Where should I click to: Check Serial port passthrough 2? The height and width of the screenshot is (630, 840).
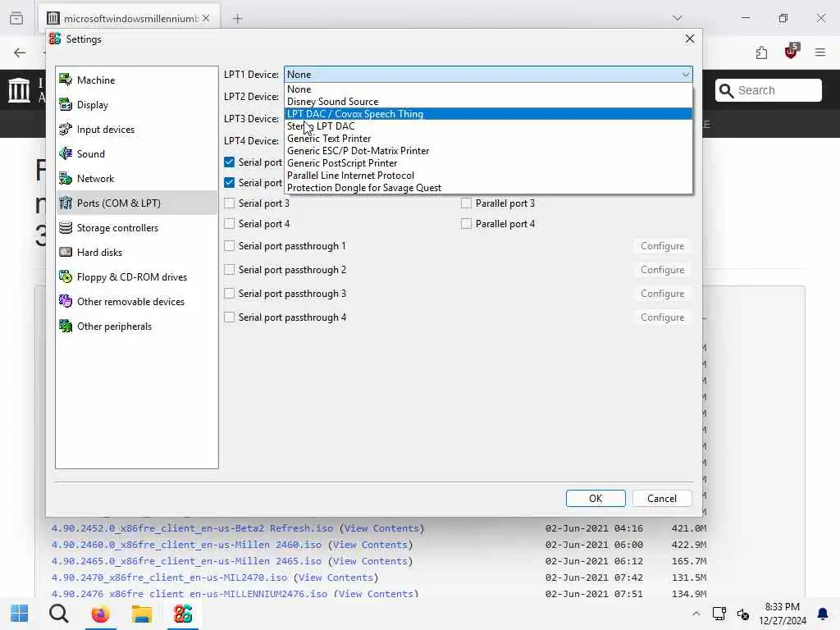click(x=230, y=269)
